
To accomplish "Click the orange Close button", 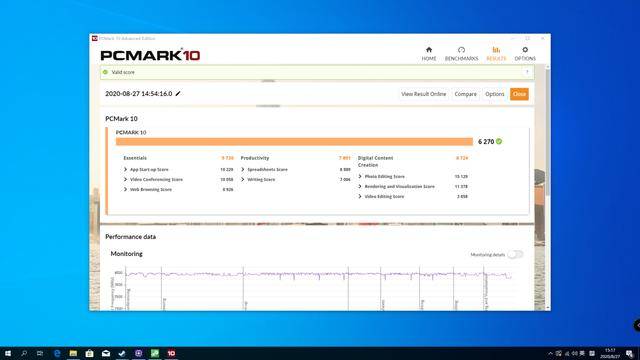I will point(519,94).
